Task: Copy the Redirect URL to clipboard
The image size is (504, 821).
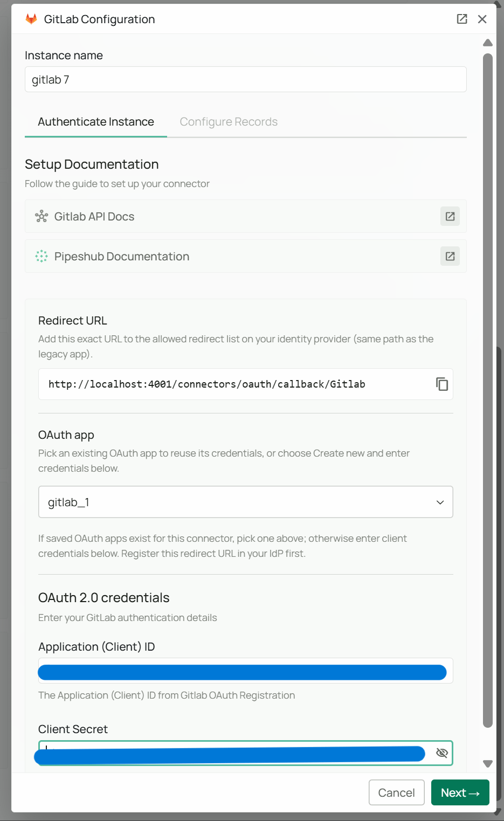Action: tap(442, 384)
